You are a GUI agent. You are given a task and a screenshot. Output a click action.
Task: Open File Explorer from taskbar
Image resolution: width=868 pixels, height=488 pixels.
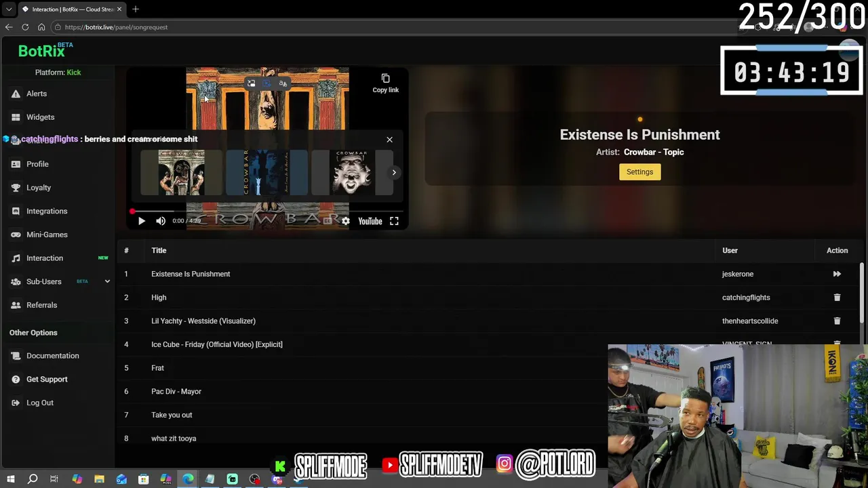pyautogui.click(x=99, y=479)
